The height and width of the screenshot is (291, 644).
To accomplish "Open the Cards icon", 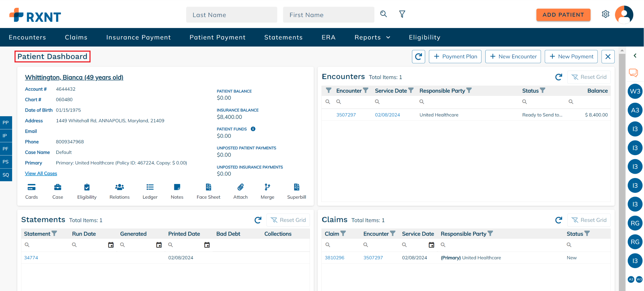I will 31,187.
